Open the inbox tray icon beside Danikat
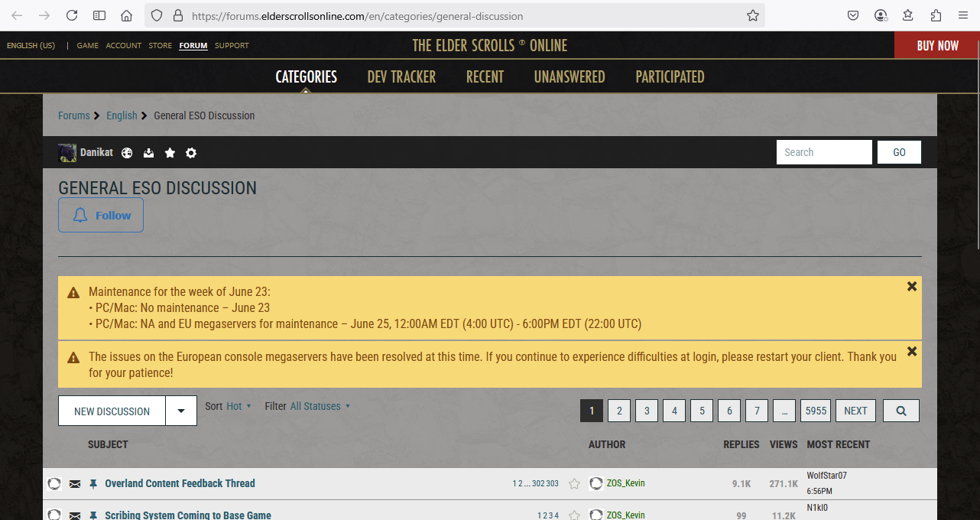Screen dimensions: 980x520 coord(149,153)
